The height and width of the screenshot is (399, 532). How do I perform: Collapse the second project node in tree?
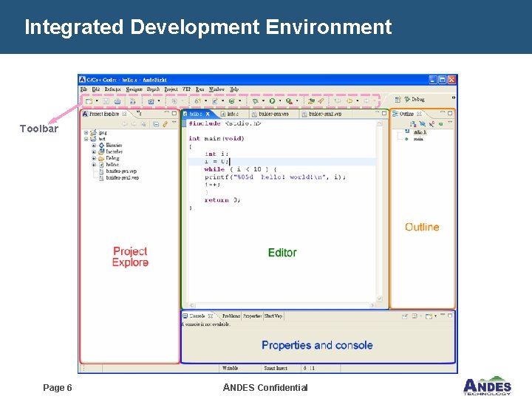86,139
